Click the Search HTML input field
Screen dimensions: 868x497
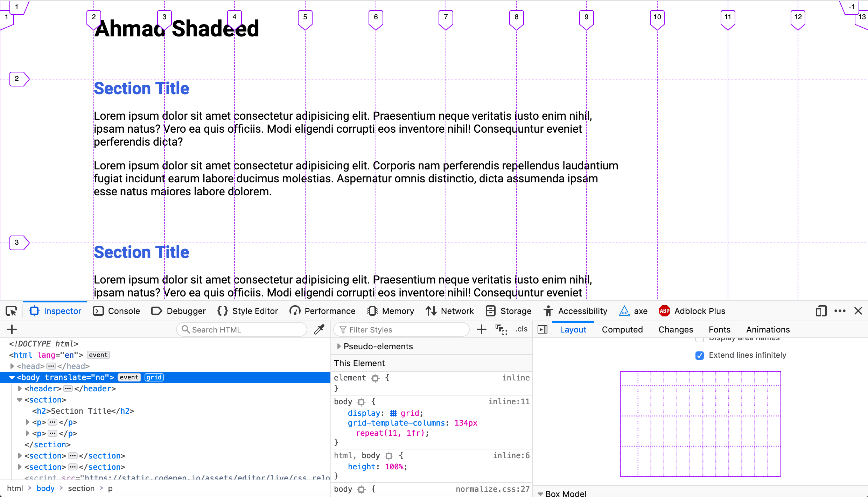pos(241,329)
